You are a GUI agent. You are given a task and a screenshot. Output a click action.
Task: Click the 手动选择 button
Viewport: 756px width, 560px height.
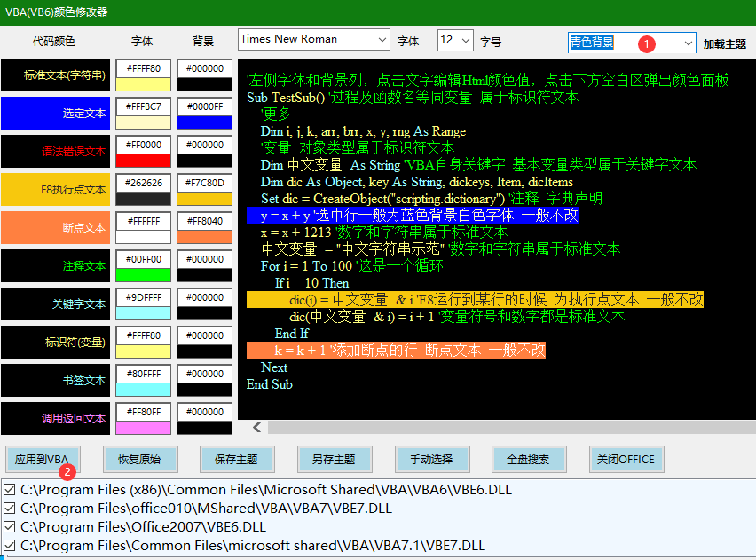pyautogui.click(x=431, y=459)
